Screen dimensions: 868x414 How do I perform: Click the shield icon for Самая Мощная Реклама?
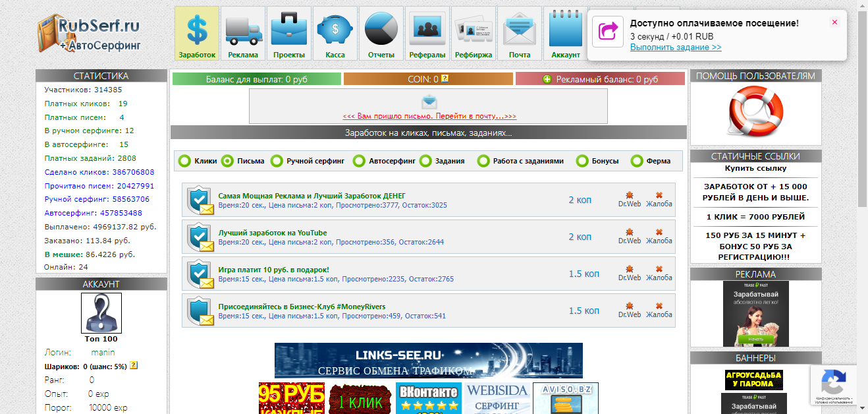[x=200, y=200]
